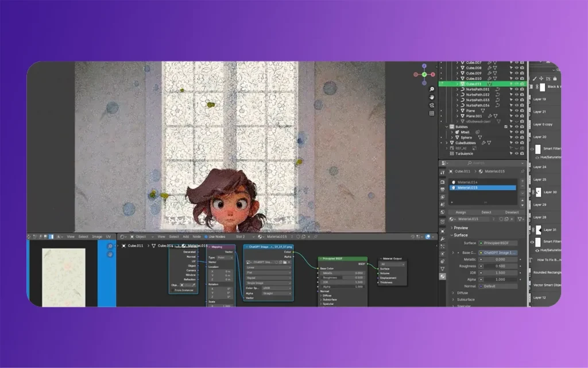This screenshot has height=368, width=588.
Task: Open the Tool properties tab icon
Action: 443,172
